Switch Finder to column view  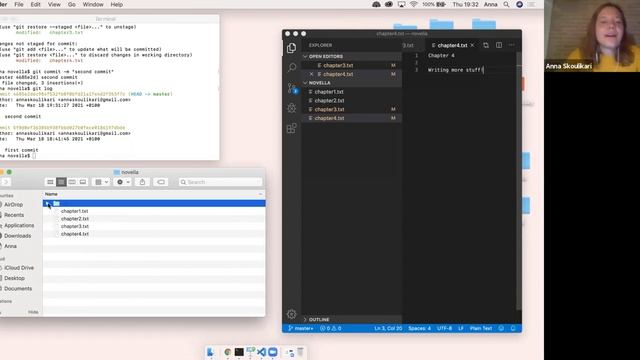point(72,182)
